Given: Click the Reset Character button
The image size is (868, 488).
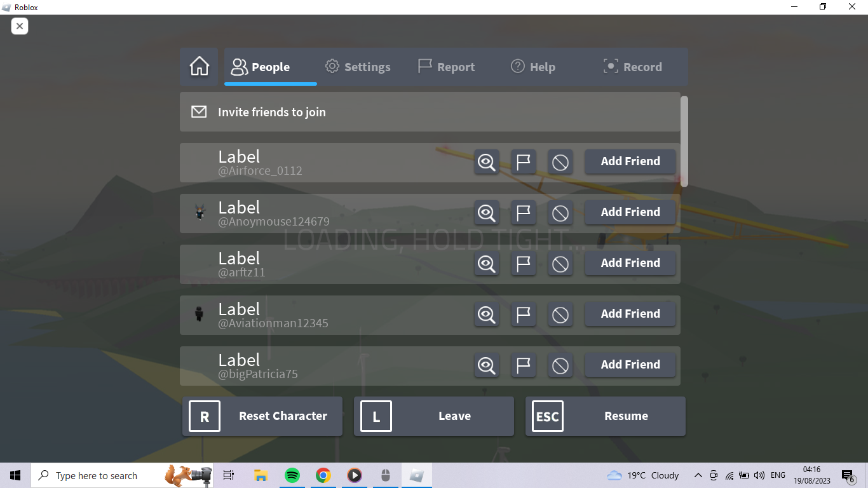Looking at the screenshot, I should (262, 416).
